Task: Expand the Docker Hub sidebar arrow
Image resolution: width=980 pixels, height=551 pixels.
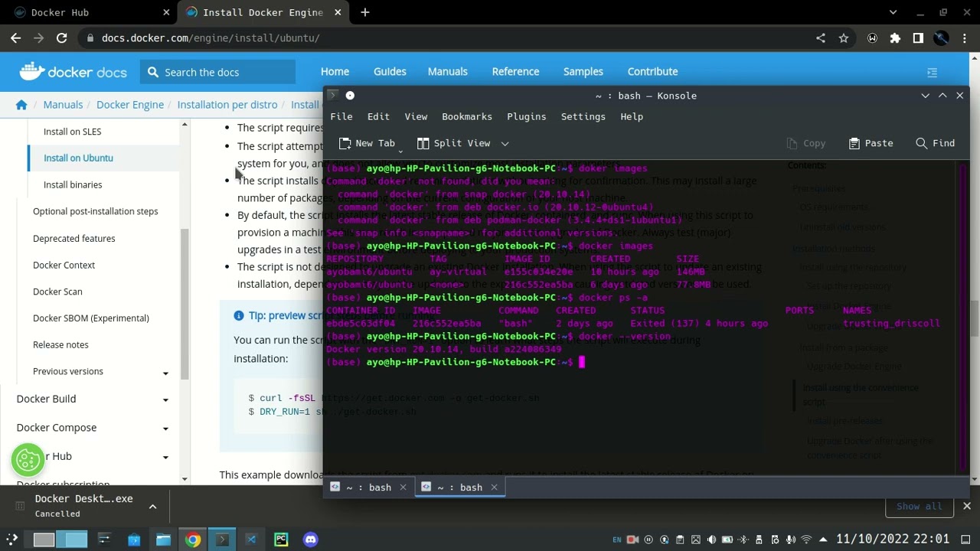Action: [x=165, y=457]
